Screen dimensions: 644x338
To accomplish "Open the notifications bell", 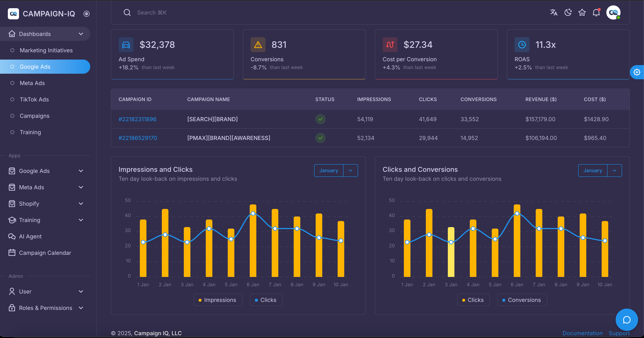I will pyautogui.click(x=596, y=12).
